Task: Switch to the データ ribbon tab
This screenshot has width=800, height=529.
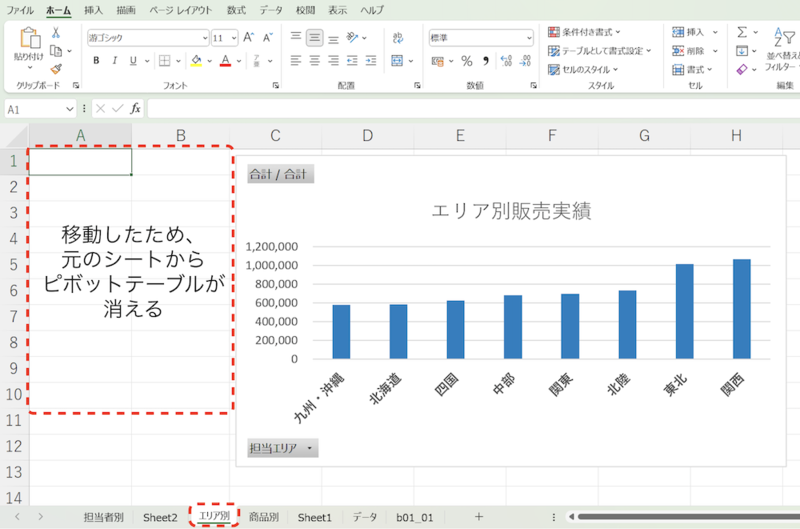Action: point(270,10)
